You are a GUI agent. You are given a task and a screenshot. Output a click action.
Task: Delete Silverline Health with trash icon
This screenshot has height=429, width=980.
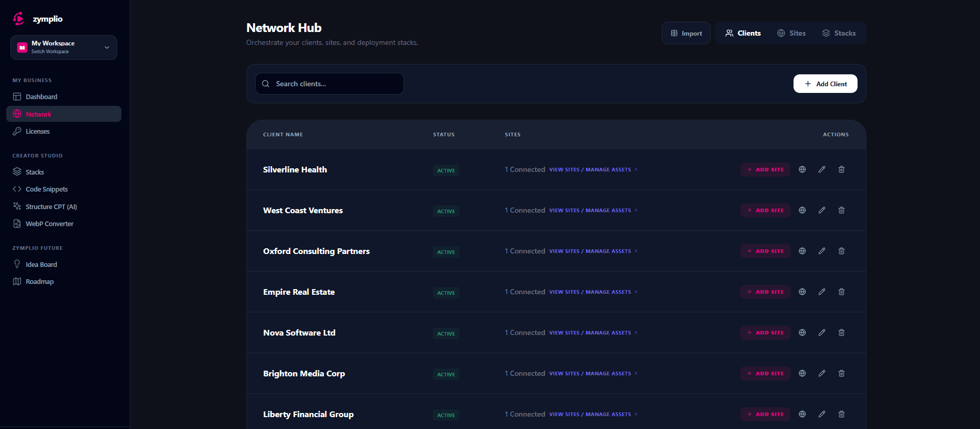pos(842,169)
